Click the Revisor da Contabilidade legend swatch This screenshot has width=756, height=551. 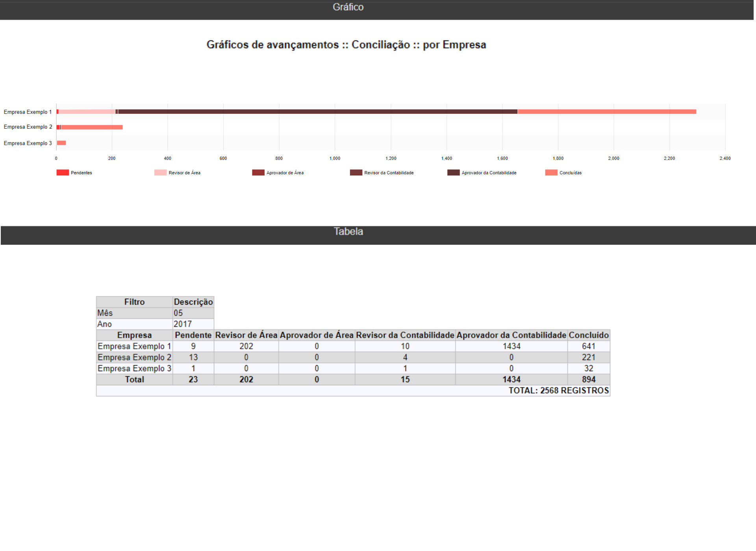356,173
